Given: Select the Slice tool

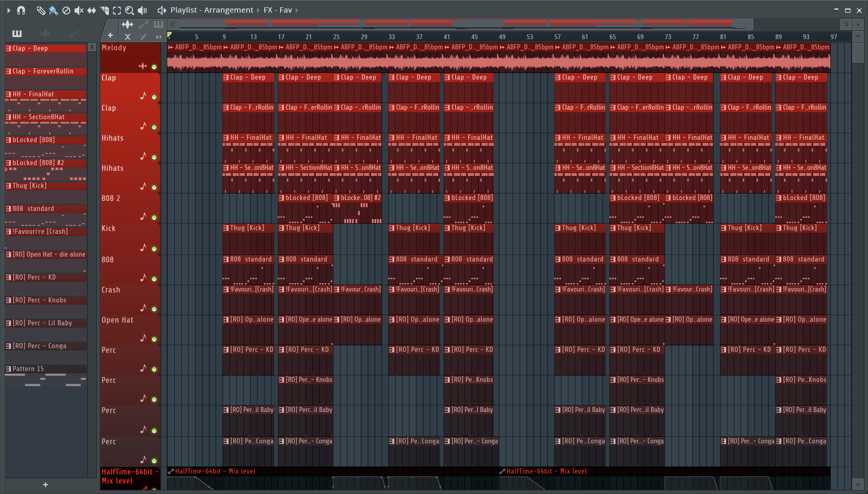Looking at the screenshot, I should coord(105,10).
